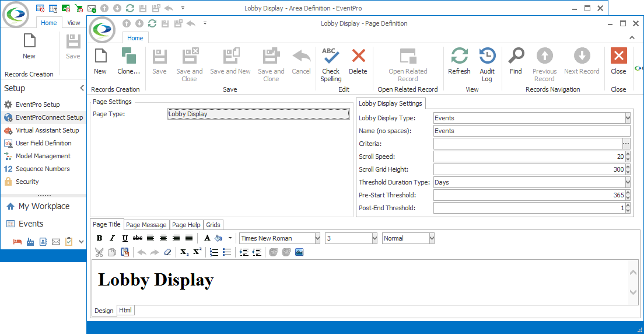Screen dimensions: 644x334
Task: Open User Field Definition
Action: pyautogui.click(x=44, y=143)
